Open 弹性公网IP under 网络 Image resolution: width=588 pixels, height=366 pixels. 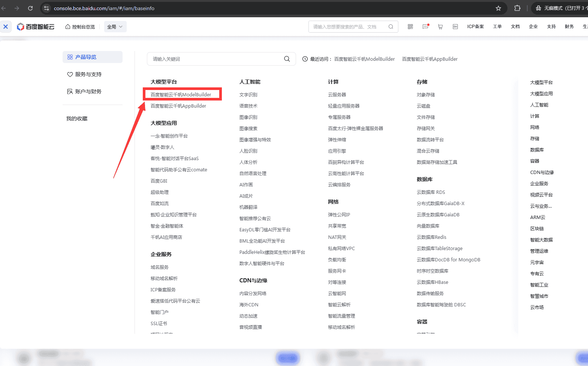[x=339, y=214]
